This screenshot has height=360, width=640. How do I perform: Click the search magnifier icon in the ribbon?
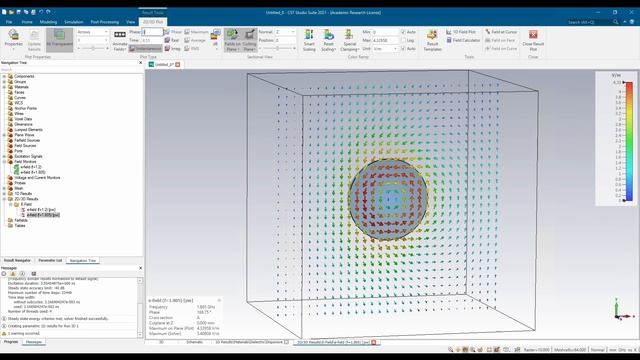pos(616,22)
